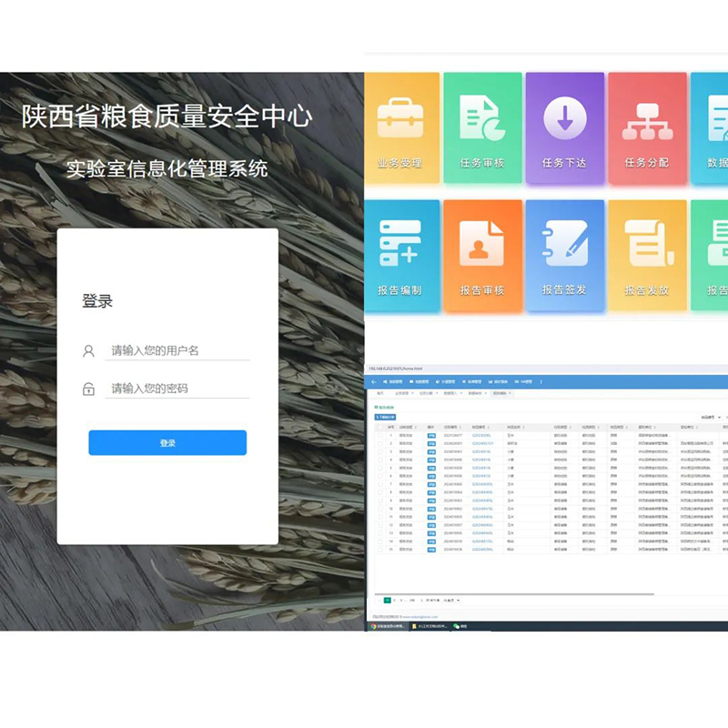728x728 pixels.
Task: Tick the checkbox for table row 4
Action: pos(380,460)
